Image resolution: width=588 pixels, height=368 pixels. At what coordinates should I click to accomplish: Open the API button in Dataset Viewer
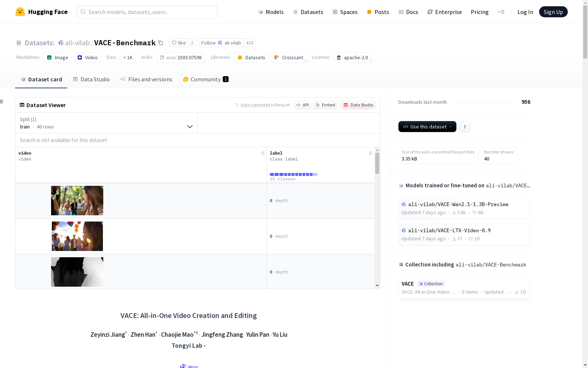click(x=302, y=105)
